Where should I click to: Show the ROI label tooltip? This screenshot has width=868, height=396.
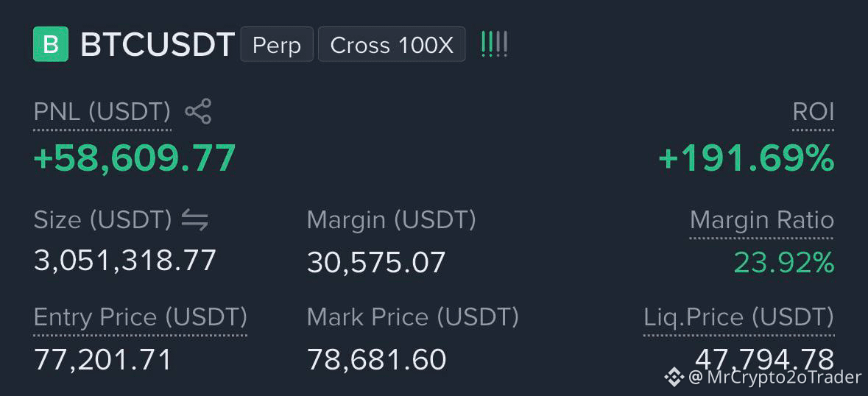coord(814,113)
